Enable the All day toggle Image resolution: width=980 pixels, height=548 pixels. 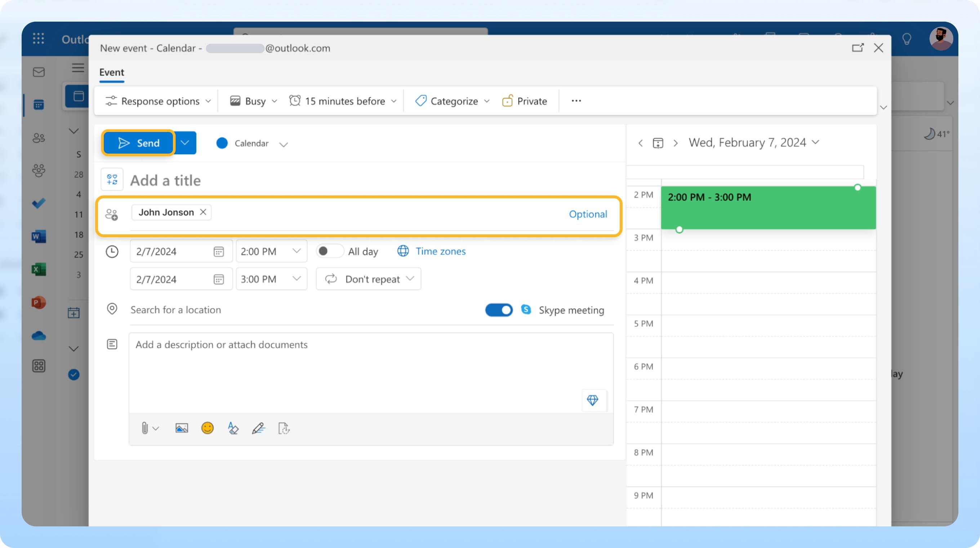[x=329, y=251]
